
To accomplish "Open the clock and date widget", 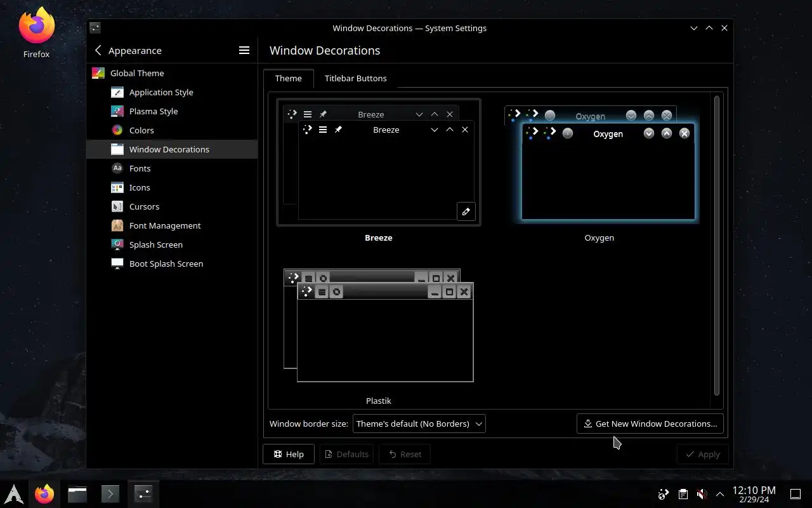I will click(x=754, y=494).
